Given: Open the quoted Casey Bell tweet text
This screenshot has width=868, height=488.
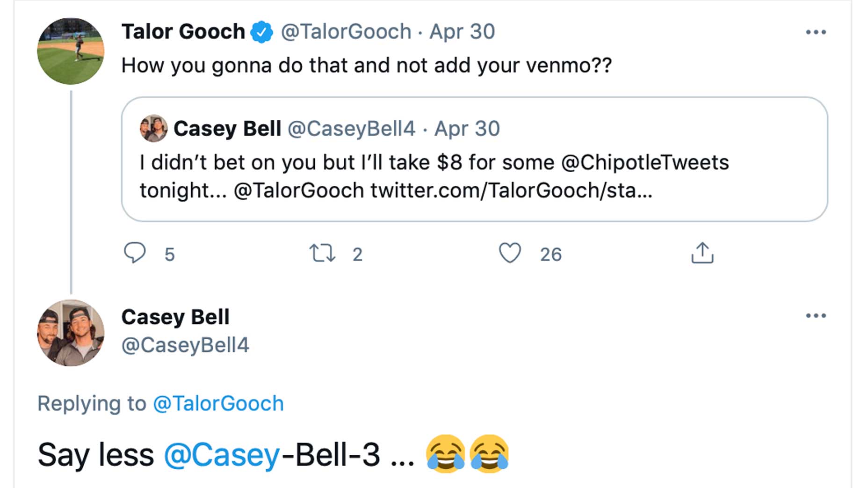Looking at the screenshot, I should [x=433, y=176].
